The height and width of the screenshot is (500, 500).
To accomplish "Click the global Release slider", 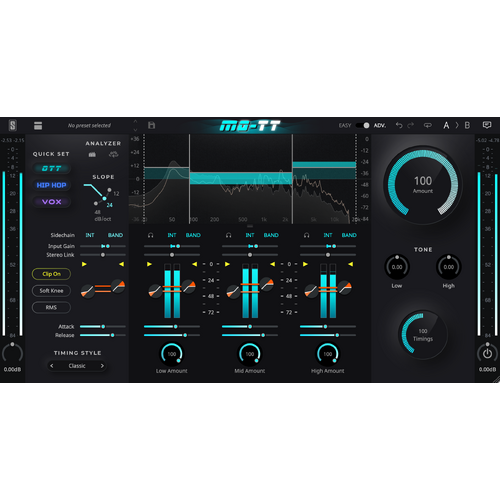I will point(103,335).
